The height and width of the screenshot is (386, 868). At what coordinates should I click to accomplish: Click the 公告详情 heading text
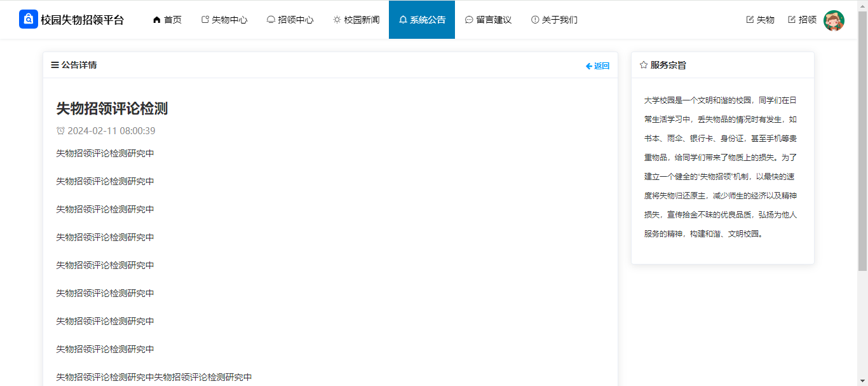click(x=79, y=65)
